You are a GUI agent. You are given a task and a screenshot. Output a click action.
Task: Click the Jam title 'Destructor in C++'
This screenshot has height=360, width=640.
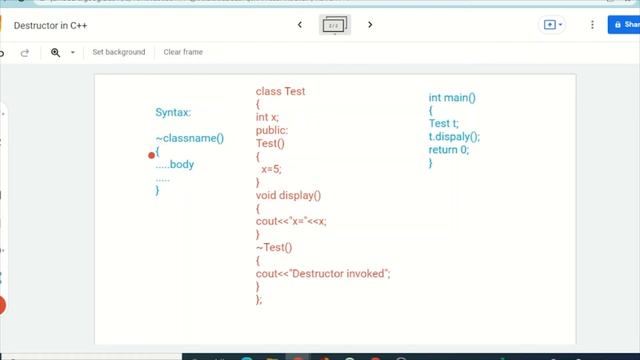[50, 25]
